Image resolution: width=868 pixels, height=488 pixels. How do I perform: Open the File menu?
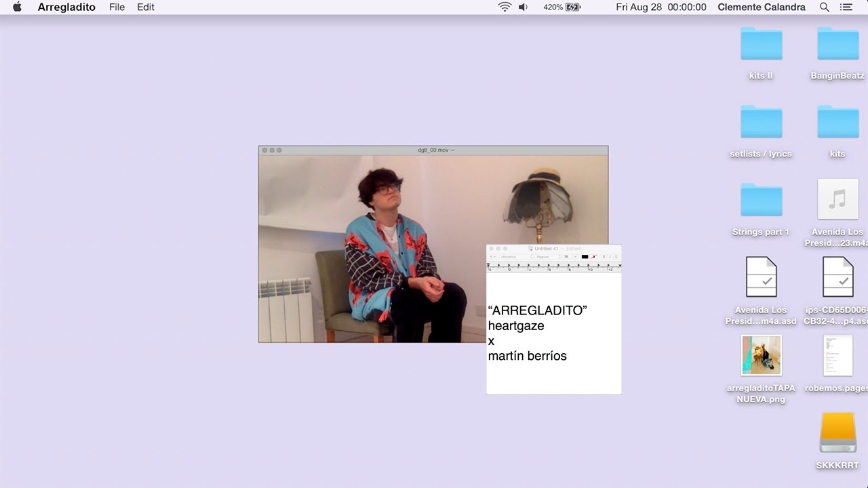pos(117,7)
